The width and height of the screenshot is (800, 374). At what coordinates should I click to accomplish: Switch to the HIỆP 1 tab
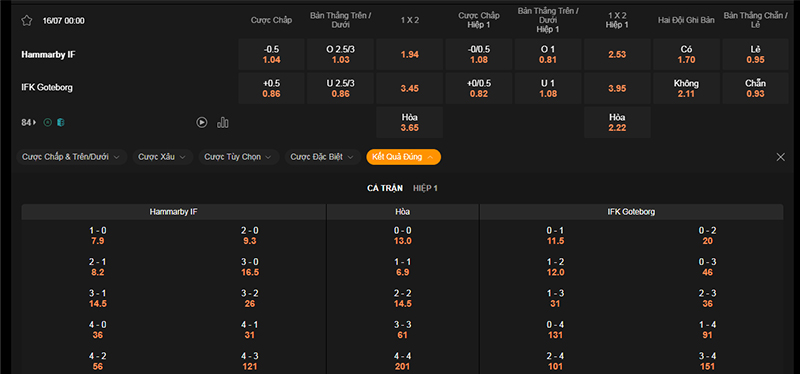(x=426, y=188)
